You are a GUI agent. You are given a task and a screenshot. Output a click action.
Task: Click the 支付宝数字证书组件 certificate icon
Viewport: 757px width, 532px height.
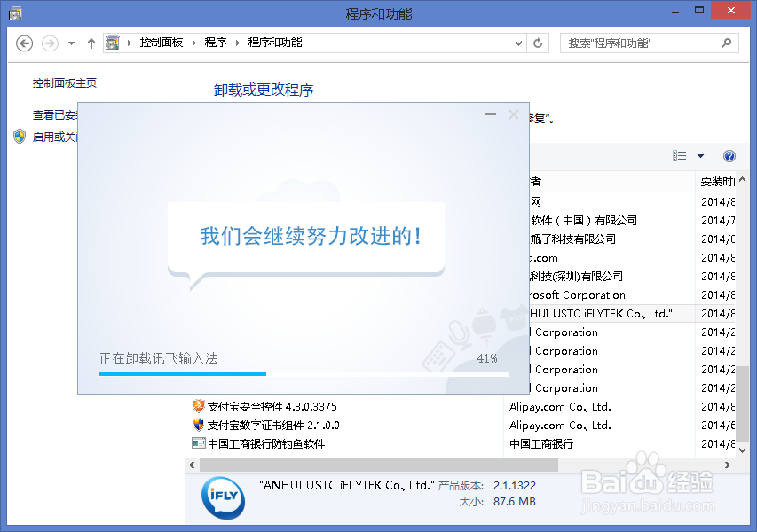click(200, 425)
